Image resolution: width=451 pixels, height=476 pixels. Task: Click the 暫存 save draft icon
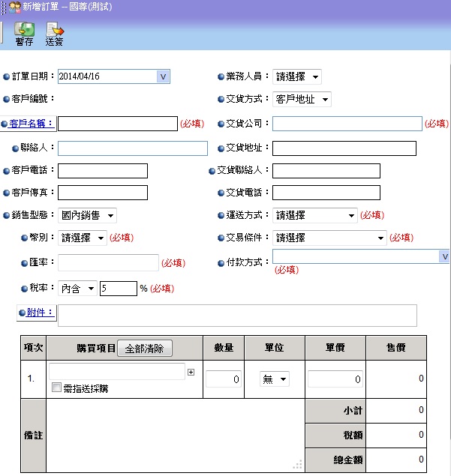(24, 31)
